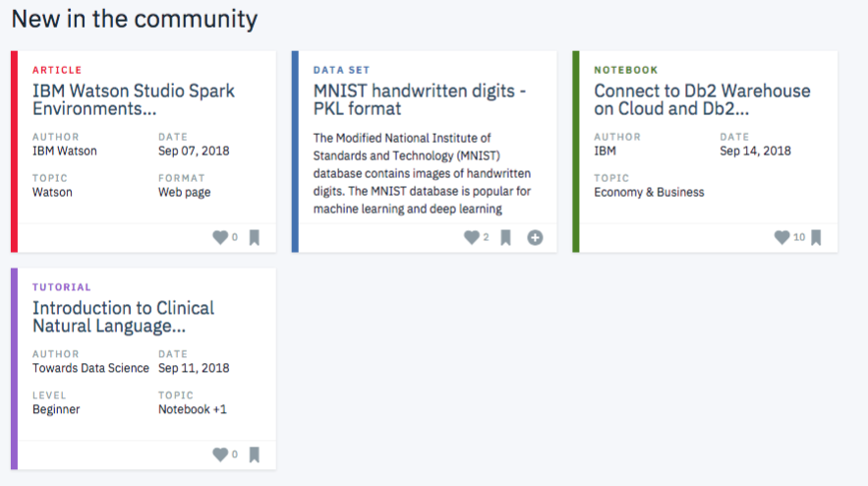Open Introduction to Clinical Natural Language title

click(123, 317)
